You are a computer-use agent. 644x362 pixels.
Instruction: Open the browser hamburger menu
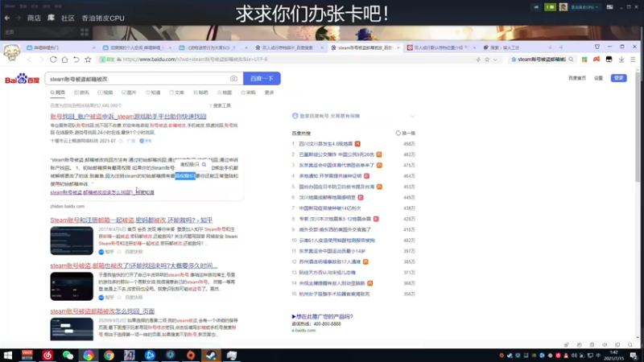[x=633, y=60]
